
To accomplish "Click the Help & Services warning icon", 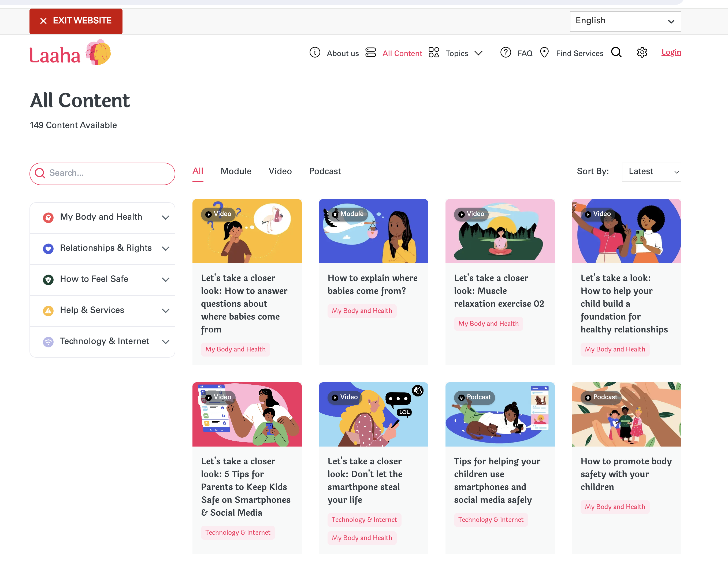I will (48, 310).
